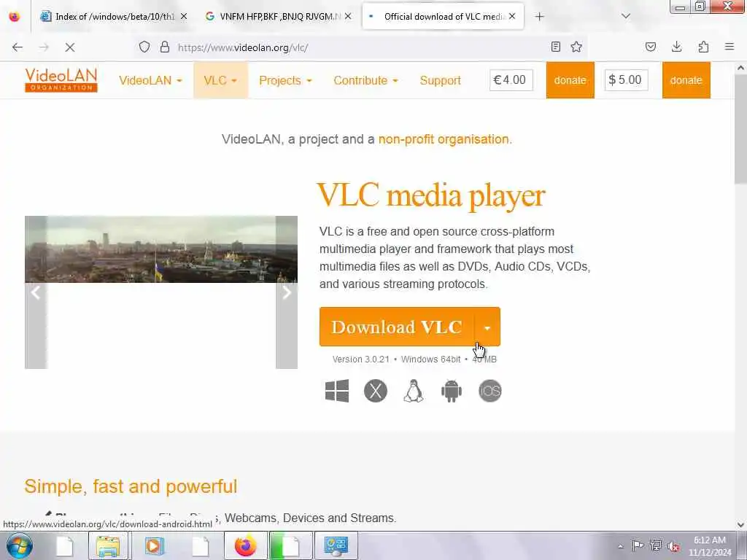Click the site security padlock icon

[x=165, y=47]
